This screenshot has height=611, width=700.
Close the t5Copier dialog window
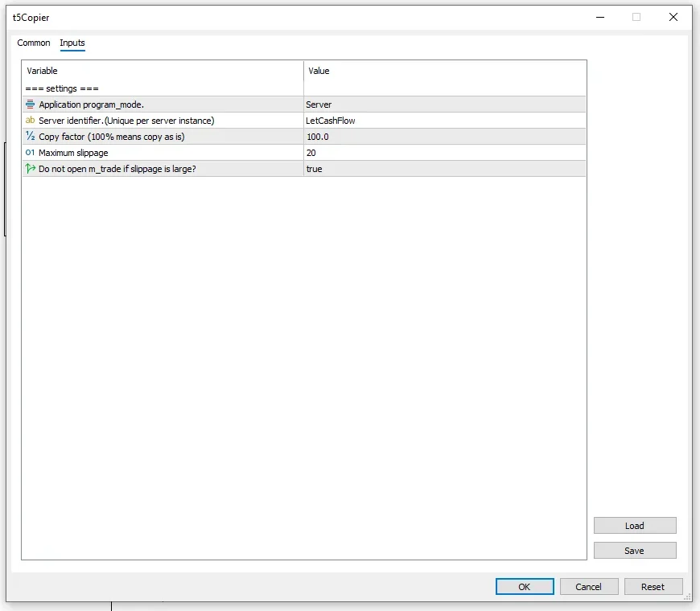tap(673, 17)
